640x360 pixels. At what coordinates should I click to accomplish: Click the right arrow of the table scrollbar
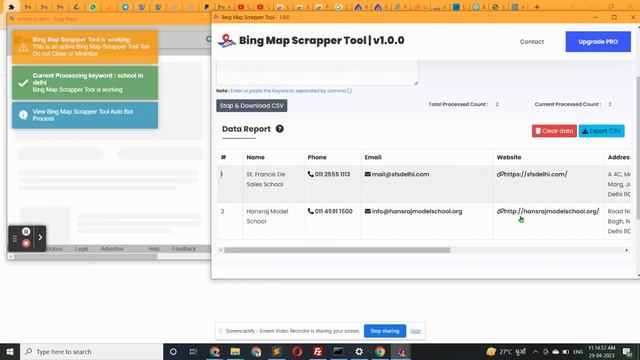[x=627, y=250]
